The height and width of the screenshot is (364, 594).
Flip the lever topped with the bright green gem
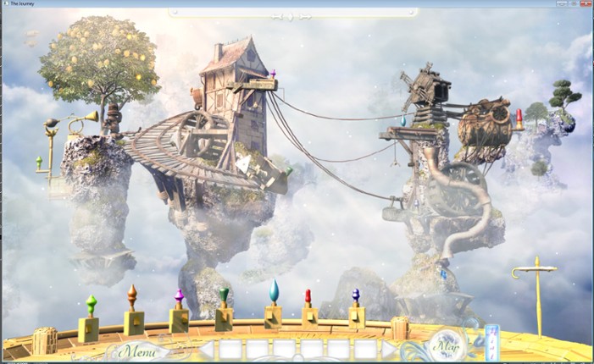[x=89, y=320]
